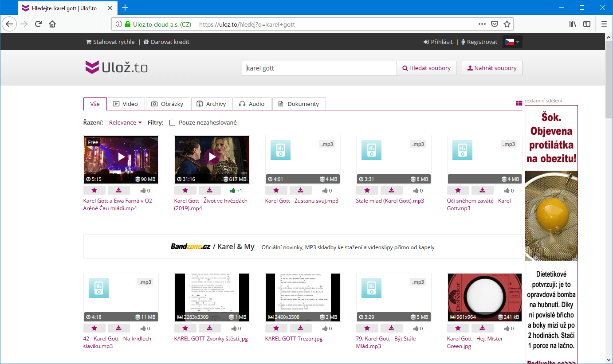
Task: Download Zustanu svuj.mp3 file
Action: pyautogui.click(x=301, y=190)
